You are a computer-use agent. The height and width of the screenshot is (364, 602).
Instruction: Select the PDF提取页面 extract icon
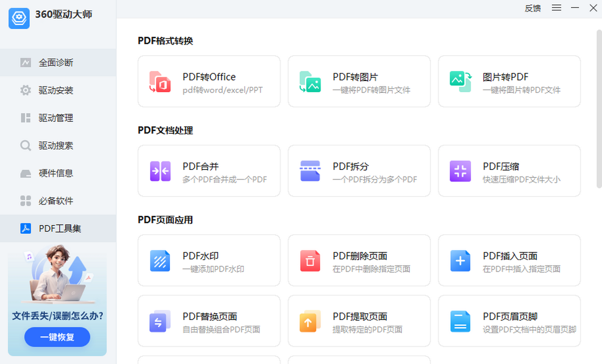tap(310, 321)
